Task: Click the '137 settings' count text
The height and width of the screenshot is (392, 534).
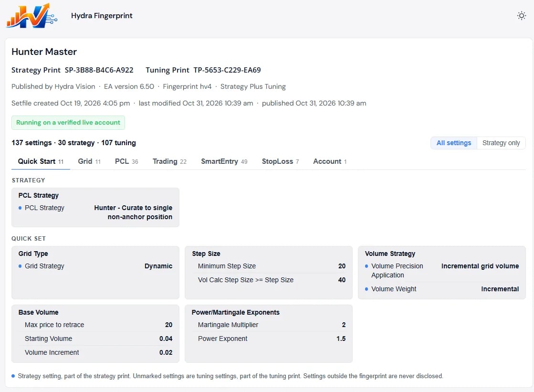Action: 31,143
